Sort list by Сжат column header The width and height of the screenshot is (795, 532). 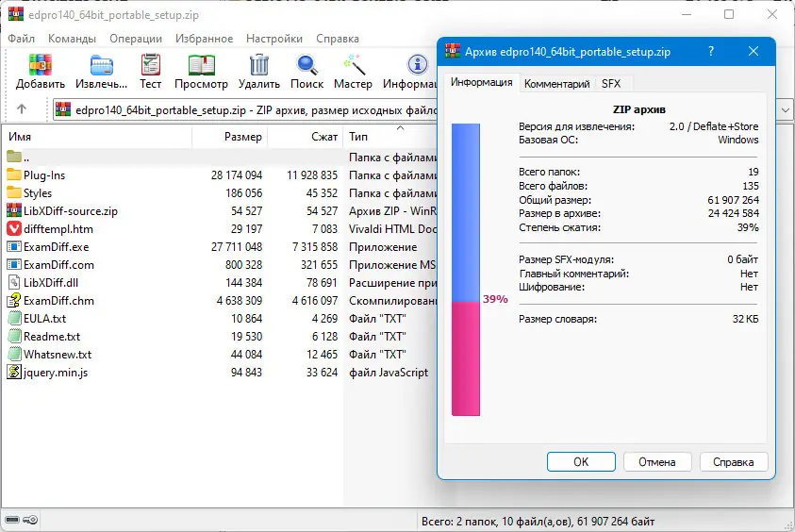pyautogui.click(x=306, y=137)
